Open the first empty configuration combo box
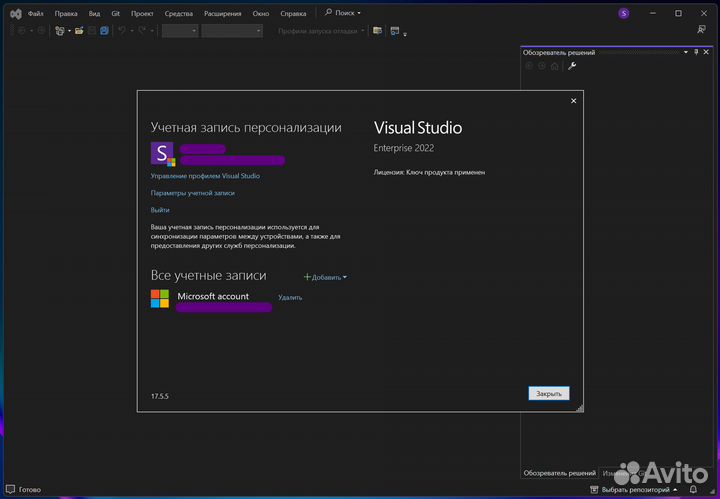 [180, 31]
